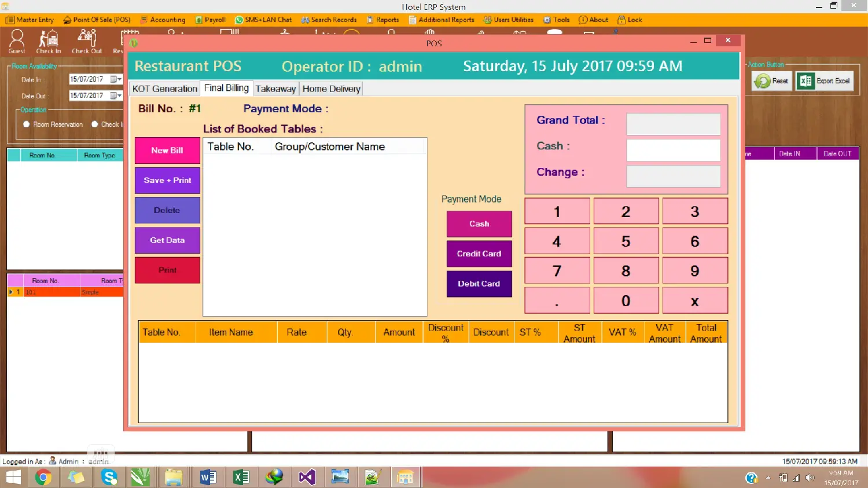Image resolution: width=868 pixels, height=488 pixels.
Task: Tap the keypad decimal point key
Action: coord(557,300)
